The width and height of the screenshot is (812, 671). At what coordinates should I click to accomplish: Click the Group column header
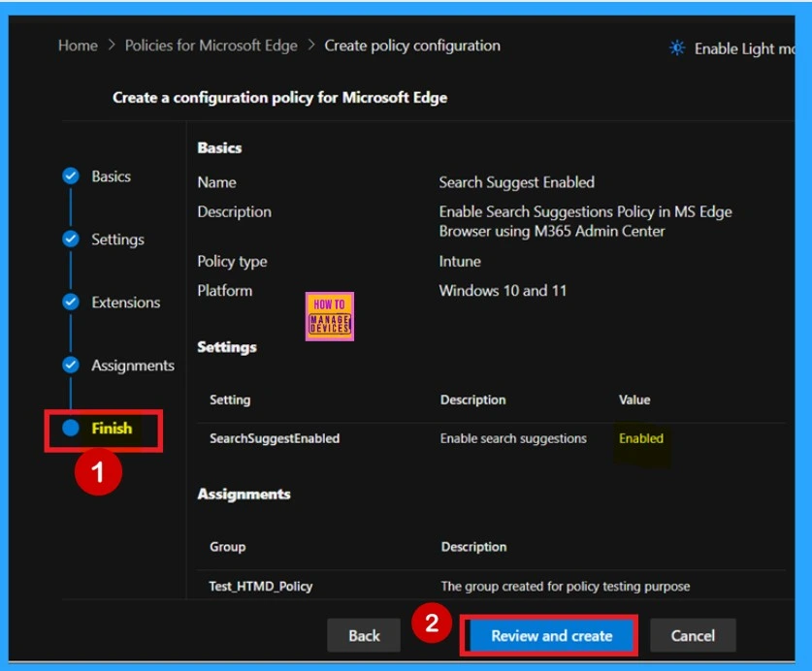point(227,547)
